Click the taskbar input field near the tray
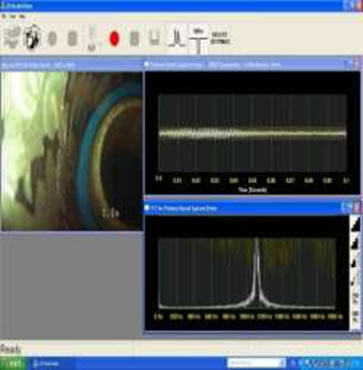363x370 pixels. [x=256, y=363]
